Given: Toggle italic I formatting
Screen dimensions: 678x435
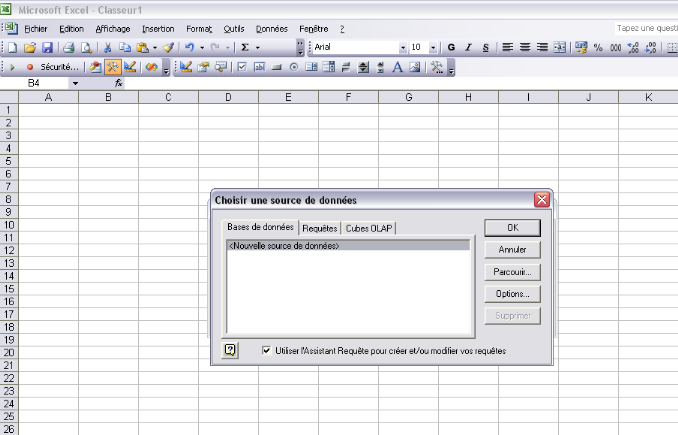Looking at the screenshot, I should (468, 48).
